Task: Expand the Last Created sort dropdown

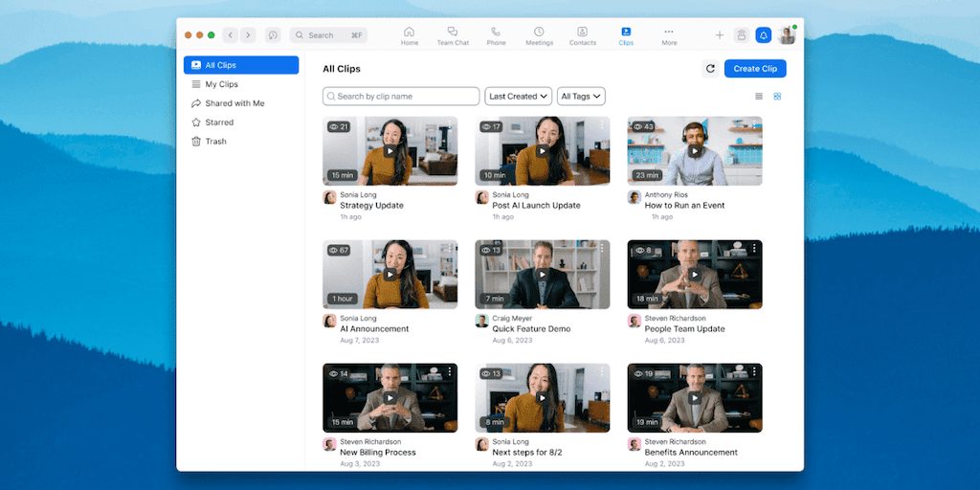Action: point(519,97)
